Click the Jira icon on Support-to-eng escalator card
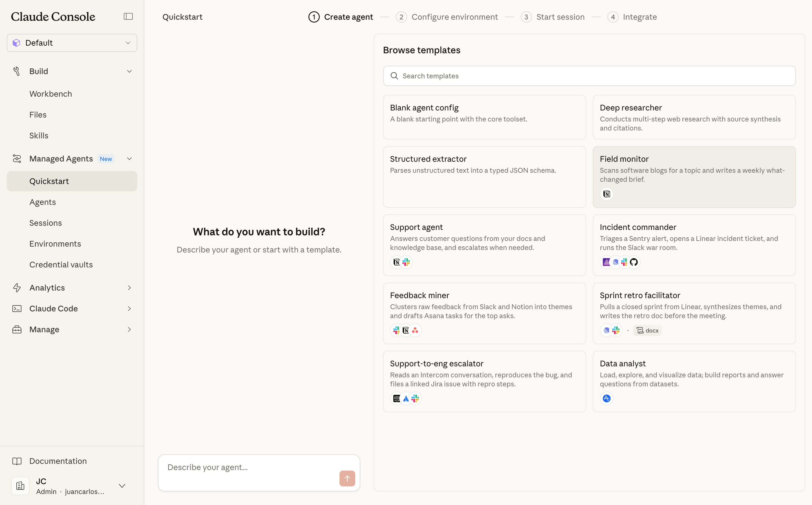Screen dimensions: 812x505 pos(406,398)
